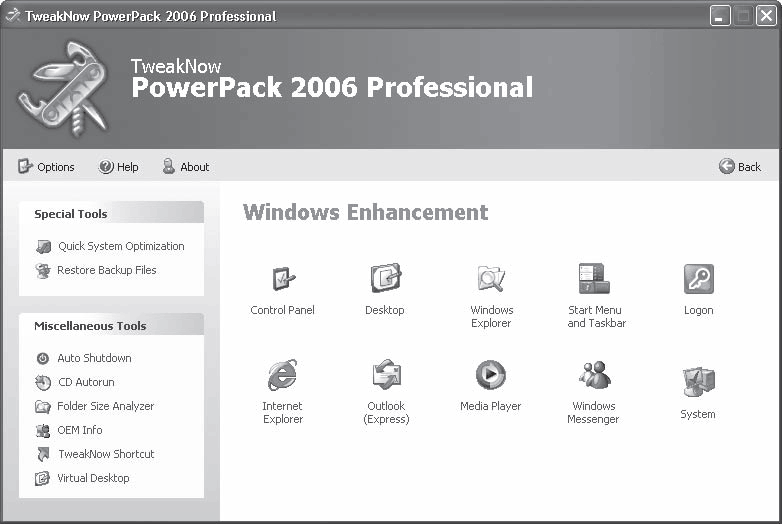
Task: Click the Restore Backup Files icon
Action: [43, 271]
